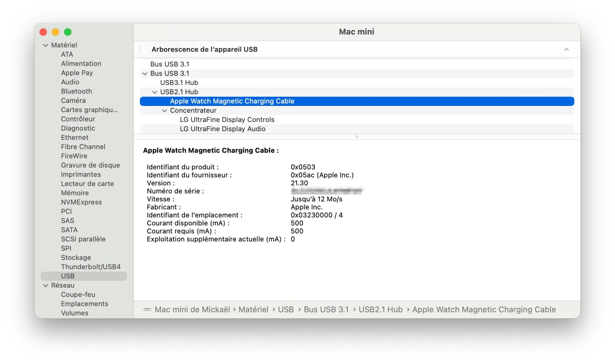The width and height of the screenshot is (615, 364).
Task: Collapse the second Bus USB 3.1 chevron
Action: (x=145, y=74)
